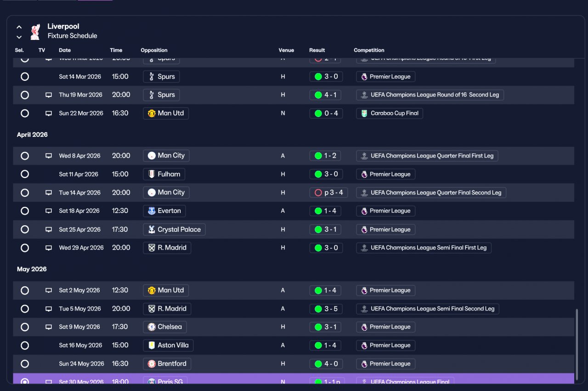Open Everton opposition button
This screenshot has height=391, width=588.
[164, 211]
